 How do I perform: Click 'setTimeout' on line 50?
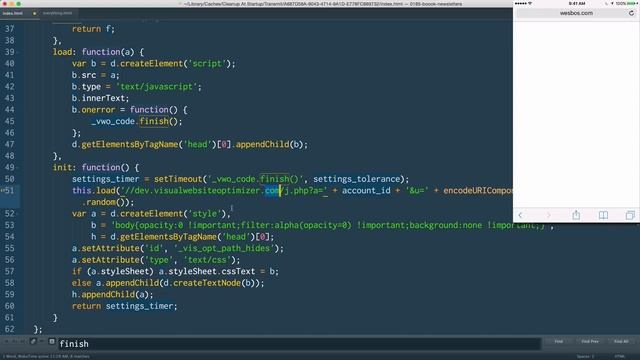[178, 179]
